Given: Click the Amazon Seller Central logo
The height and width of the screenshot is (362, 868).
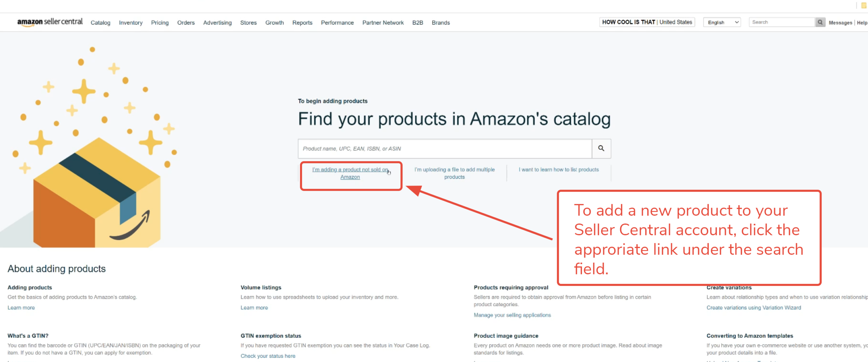Looking at the screenshot, I should coord(50,22).
